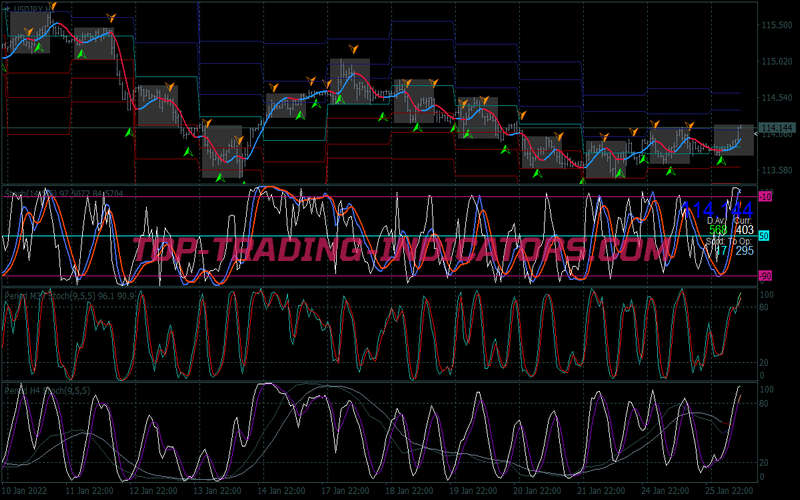Click the gray session box above the 17 Jan label

coord(350,82)
